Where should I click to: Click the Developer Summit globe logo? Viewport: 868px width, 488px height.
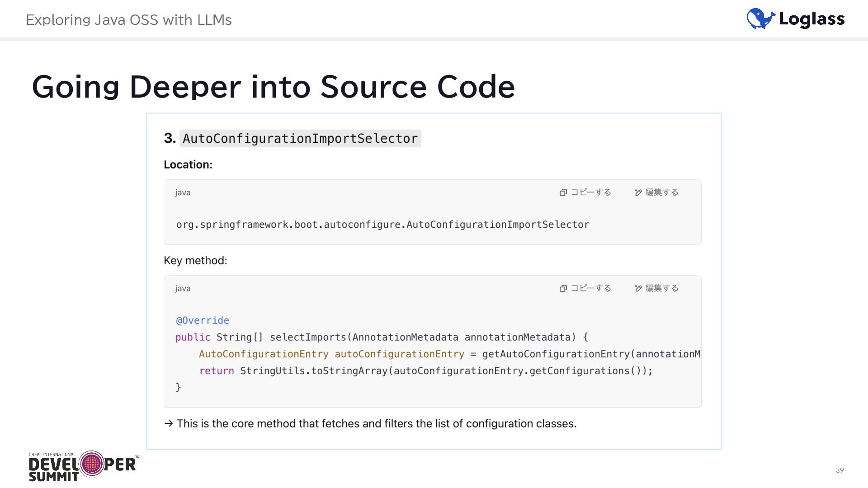(x=92, y=464)
